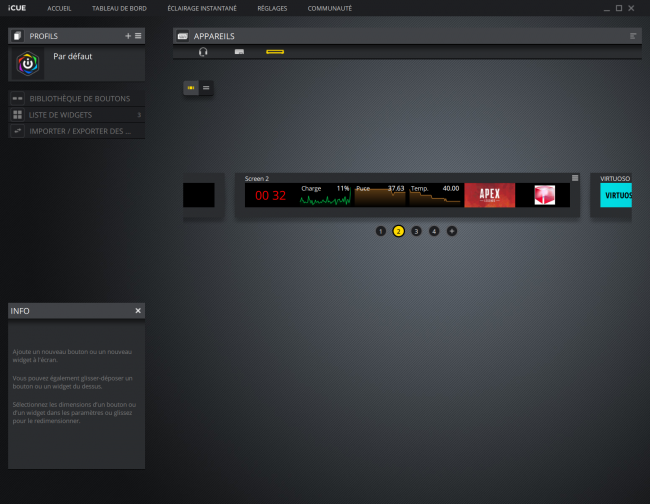This screenshot has height=504, width=650.
Task: Open the Tableau de bord menu
Action: [x=119, y=8]
